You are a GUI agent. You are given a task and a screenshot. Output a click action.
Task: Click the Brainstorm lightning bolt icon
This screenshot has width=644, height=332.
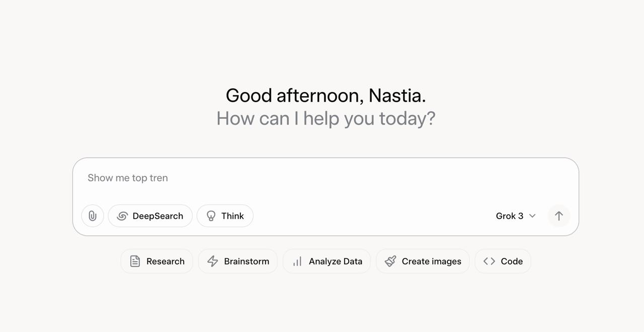click(x=213, y=261)
